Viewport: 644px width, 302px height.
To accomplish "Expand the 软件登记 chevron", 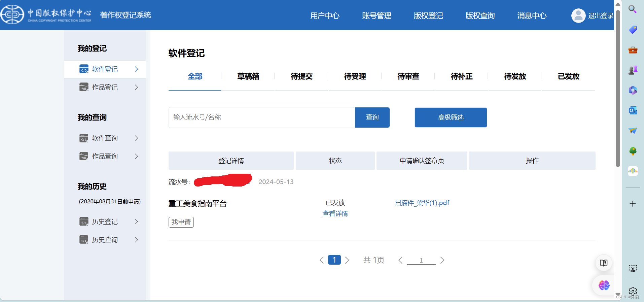I will coord(136,69).
